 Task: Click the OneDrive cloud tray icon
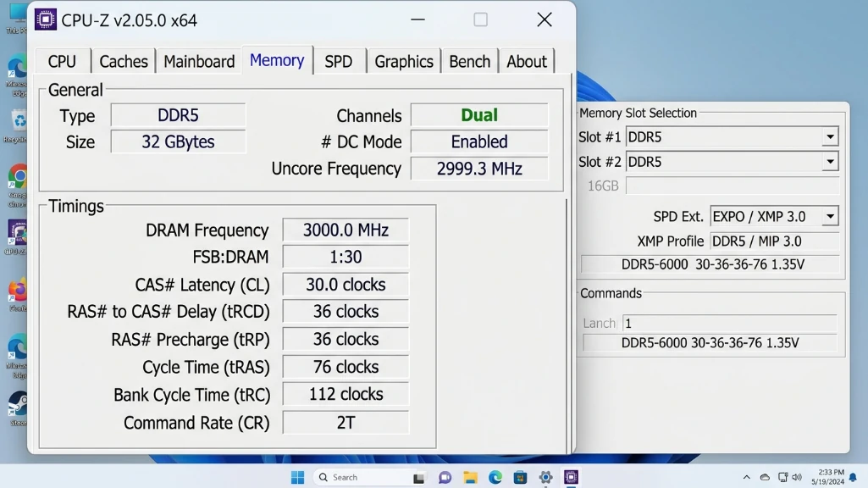pos(765,477)
